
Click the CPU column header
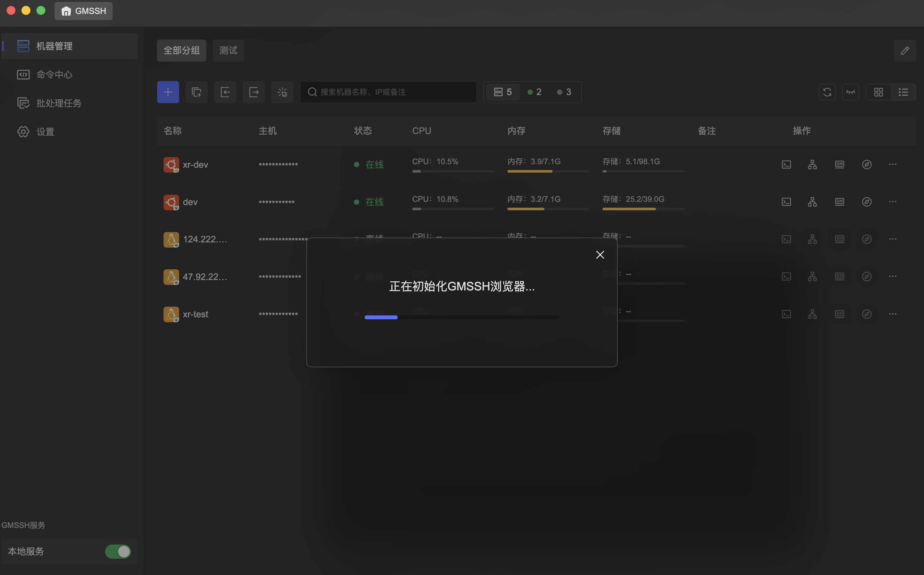(422, 131)
